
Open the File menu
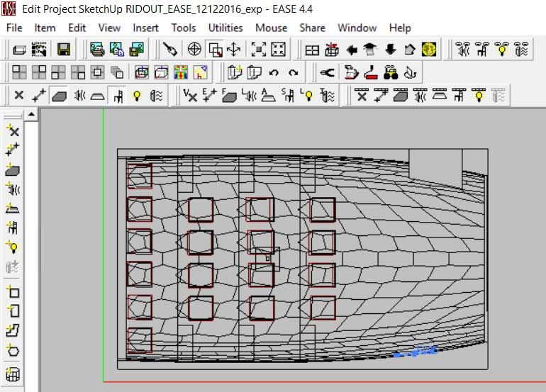[14, 28]
